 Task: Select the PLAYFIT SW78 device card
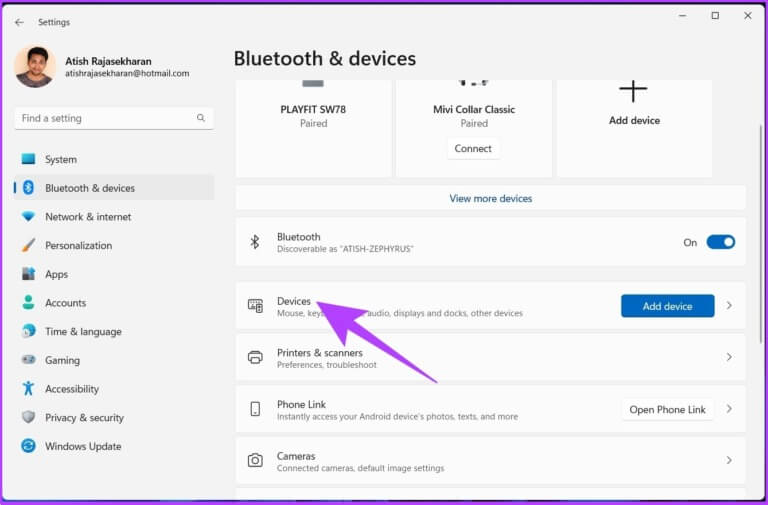click(x=313, y=128)
